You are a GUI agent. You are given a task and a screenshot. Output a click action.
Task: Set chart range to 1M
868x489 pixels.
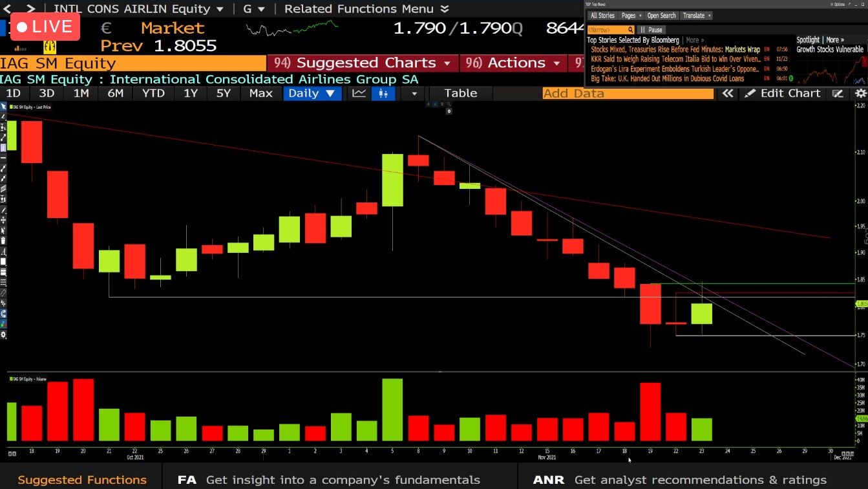point(81,93)
